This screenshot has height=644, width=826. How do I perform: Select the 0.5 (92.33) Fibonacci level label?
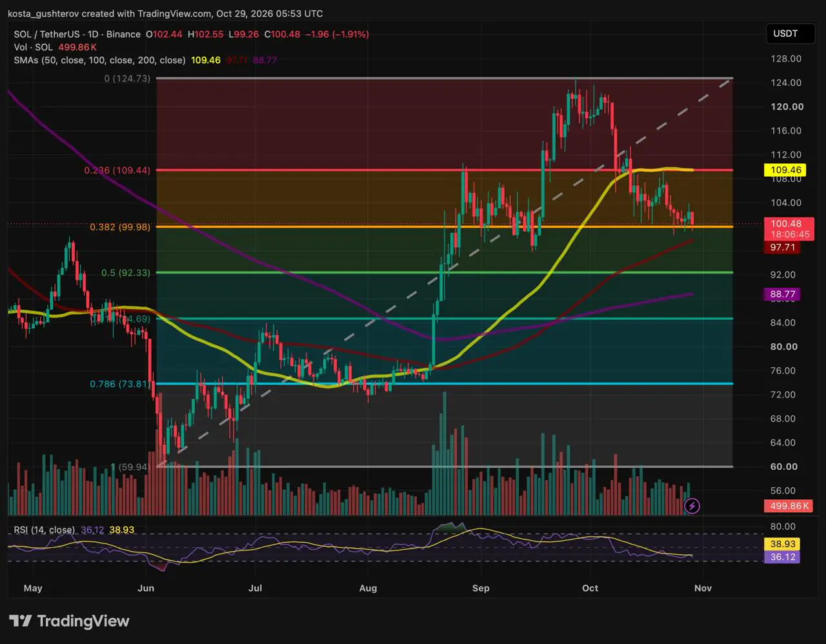[x=126, y=273]
